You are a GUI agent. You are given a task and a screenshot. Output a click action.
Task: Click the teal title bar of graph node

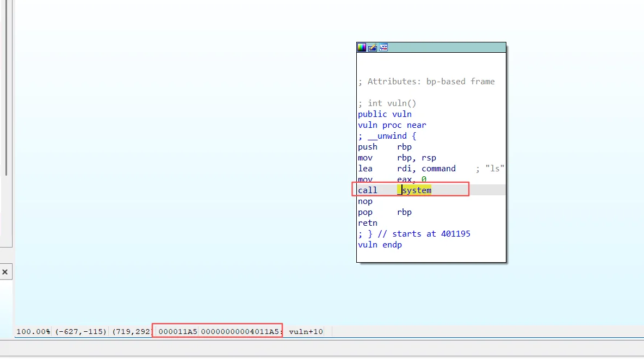[x=446, y=48]
